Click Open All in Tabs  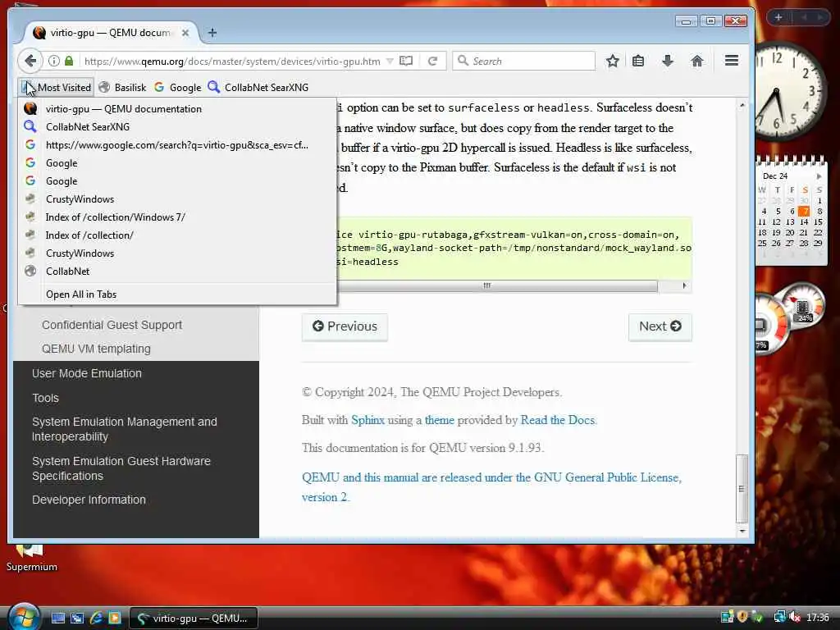[177, 294]
